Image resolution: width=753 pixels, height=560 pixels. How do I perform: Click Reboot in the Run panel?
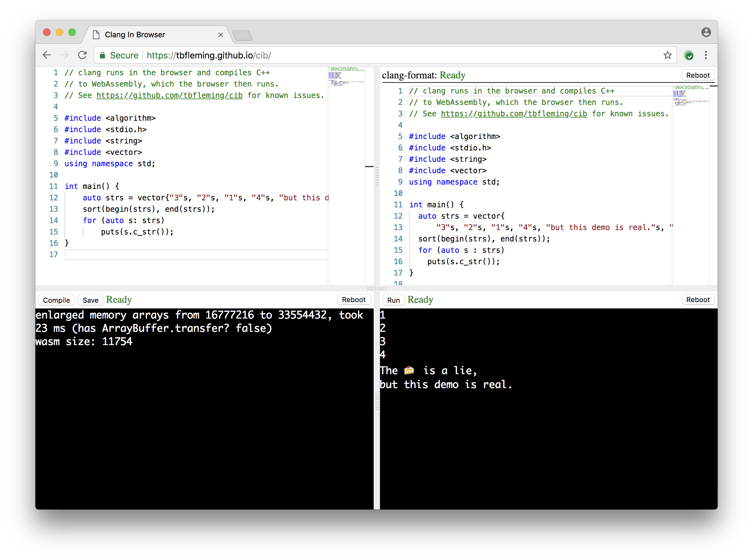[698, 300]
